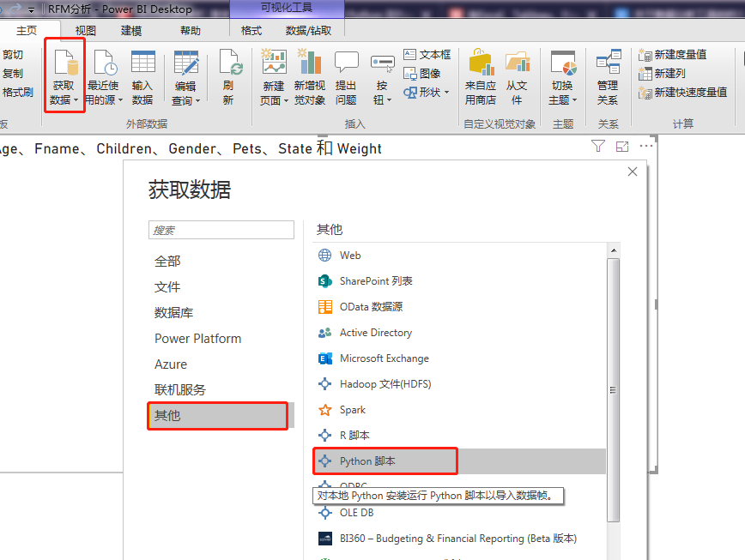
Task: Type in the 搜索 search field
Action: pyautogui.click(x=221, y=230)
